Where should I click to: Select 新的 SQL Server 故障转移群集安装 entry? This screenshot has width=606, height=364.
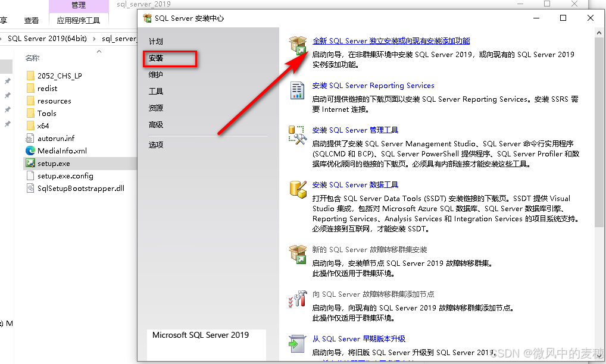pos(370,250)
